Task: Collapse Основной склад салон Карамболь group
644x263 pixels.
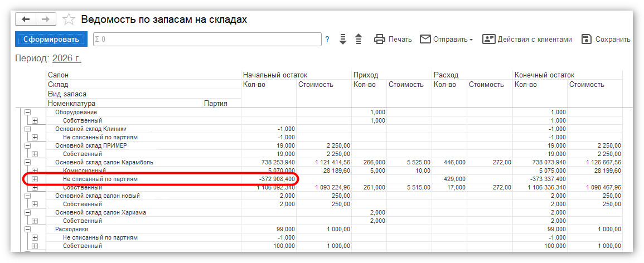Action: coord(28,163)
